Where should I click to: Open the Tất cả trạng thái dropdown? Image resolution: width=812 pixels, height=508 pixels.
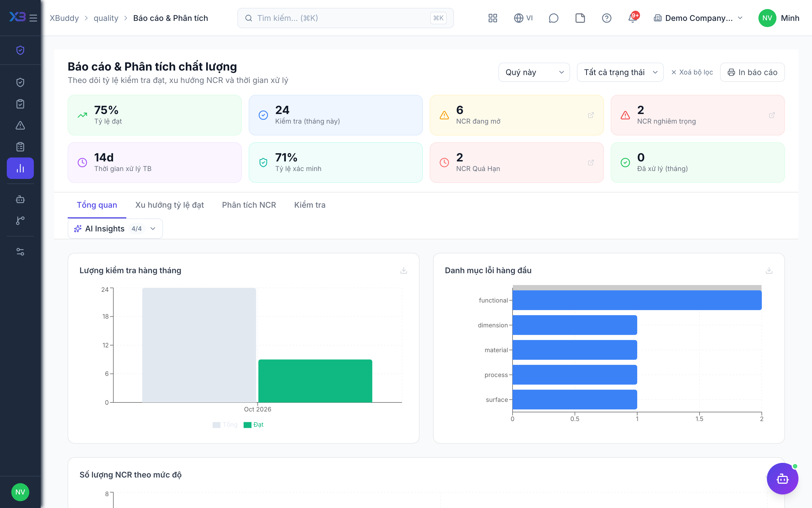pos(620,72)
